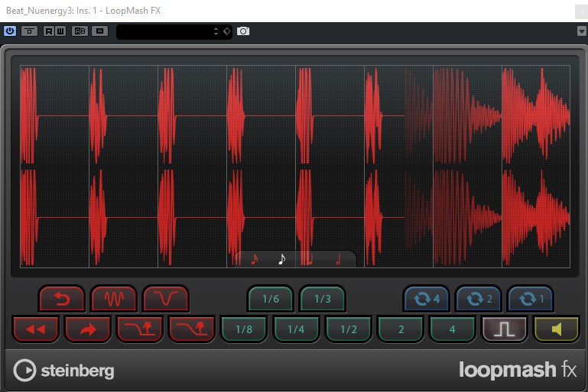Click the curved forward arrow button
The height and width of the screenshot is (392, 588).
(88, 329)
